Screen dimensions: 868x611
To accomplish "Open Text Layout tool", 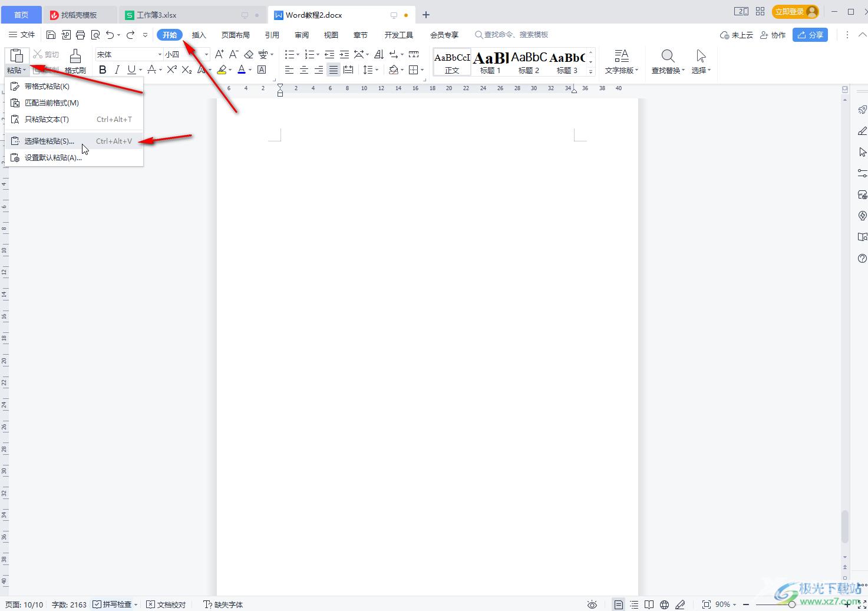I will [x=621, y=61].
